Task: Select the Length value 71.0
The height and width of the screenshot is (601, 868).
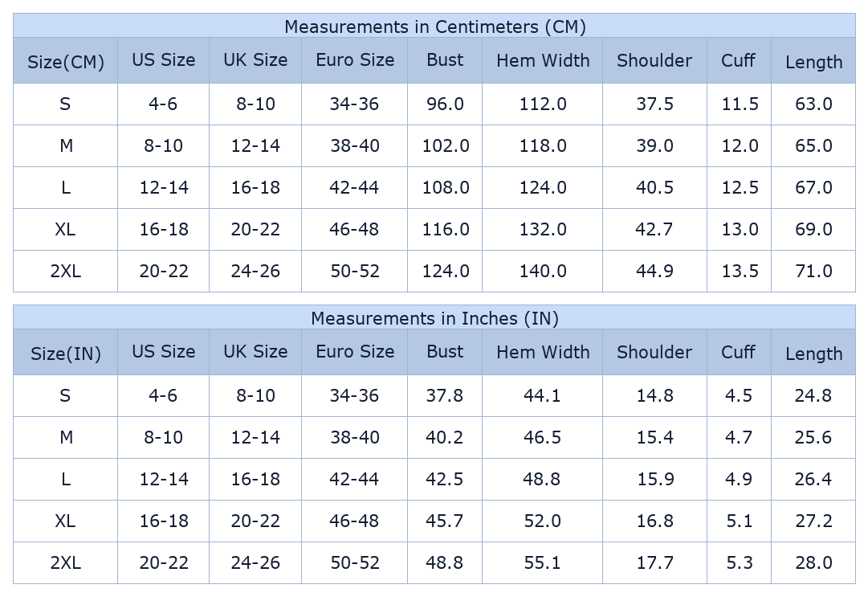Action: click(x=813, y=272)
